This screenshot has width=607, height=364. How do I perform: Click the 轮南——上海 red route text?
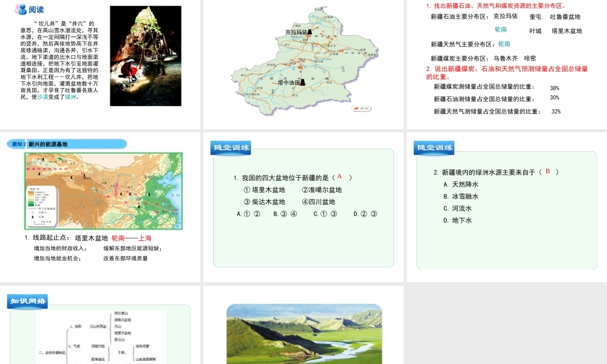pyautogui.click(x=131, y=238)
